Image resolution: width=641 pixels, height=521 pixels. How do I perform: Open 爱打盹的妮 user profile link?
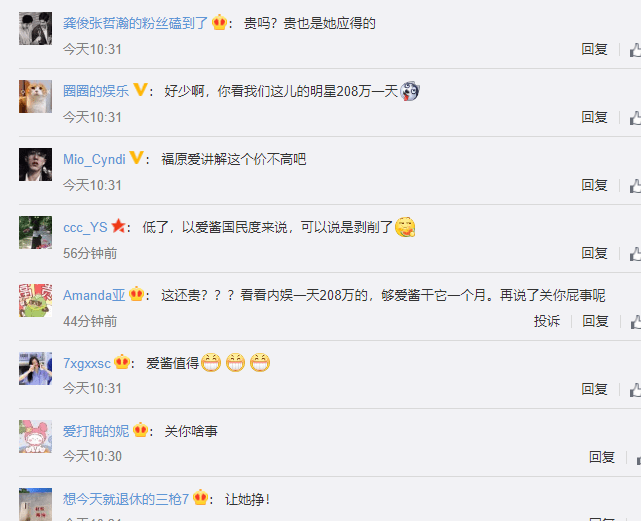tap(96, 431)
